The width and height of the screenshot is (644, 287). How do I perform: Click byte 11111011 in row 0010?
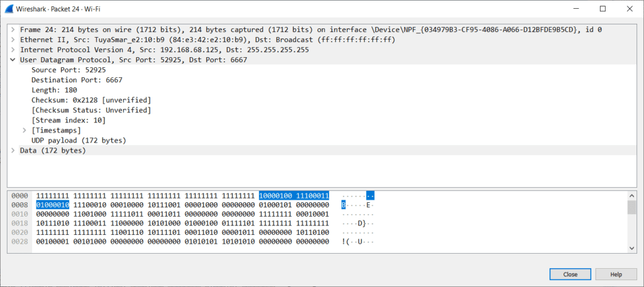[x=127, y=214]
